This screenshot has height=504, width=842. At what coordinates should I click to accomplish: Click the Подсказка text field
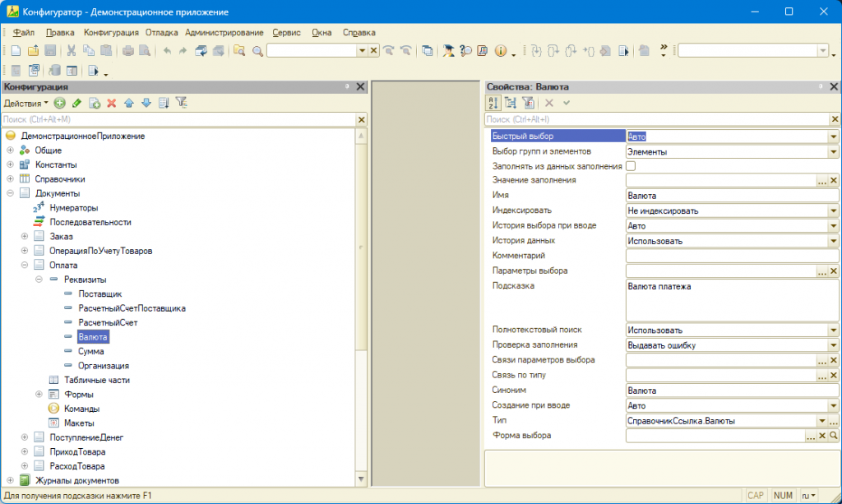730,299
